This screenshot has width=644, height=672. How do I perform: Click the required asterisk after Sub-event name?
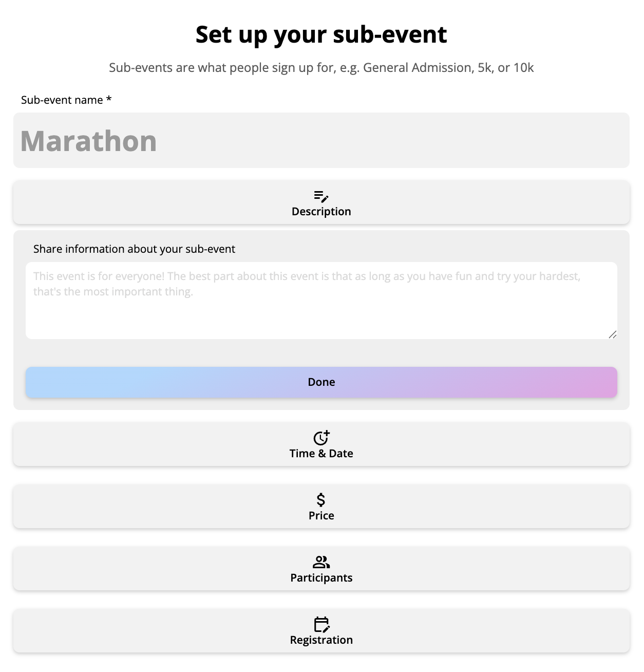pos(109,100)
